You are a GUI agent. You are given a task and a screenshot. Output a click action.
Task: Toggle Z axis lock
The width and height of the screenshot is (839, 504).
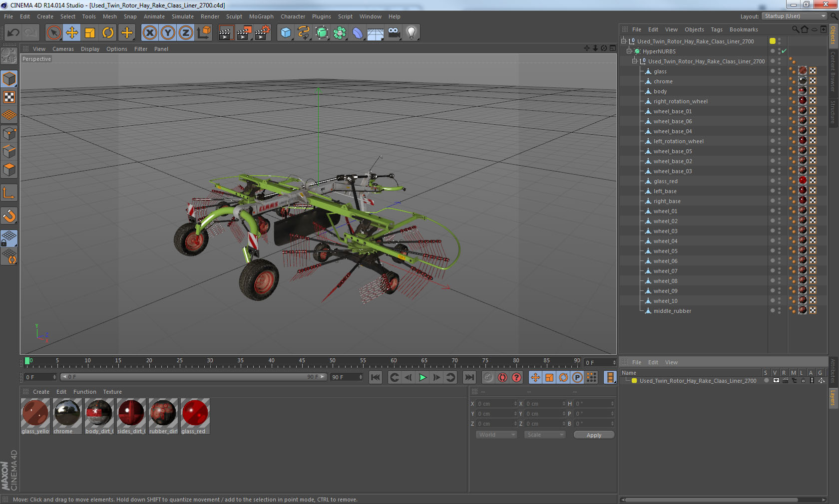click(186, 33)
